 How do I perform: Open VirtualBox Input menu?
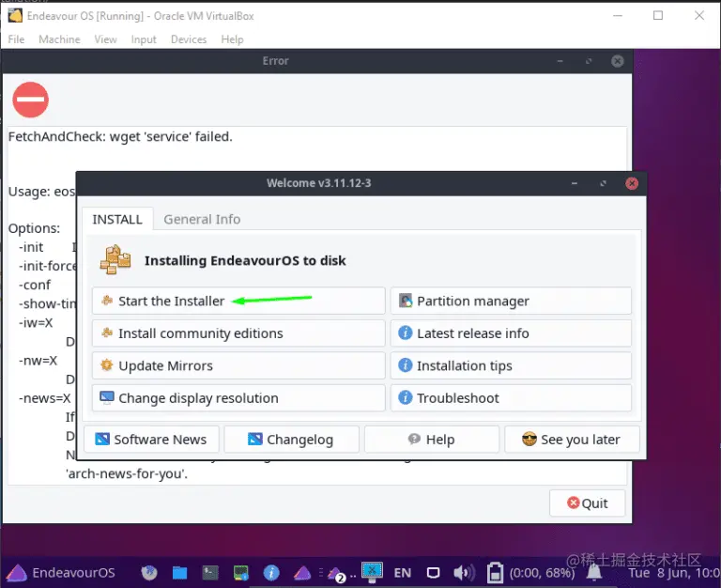pos(144,39)
